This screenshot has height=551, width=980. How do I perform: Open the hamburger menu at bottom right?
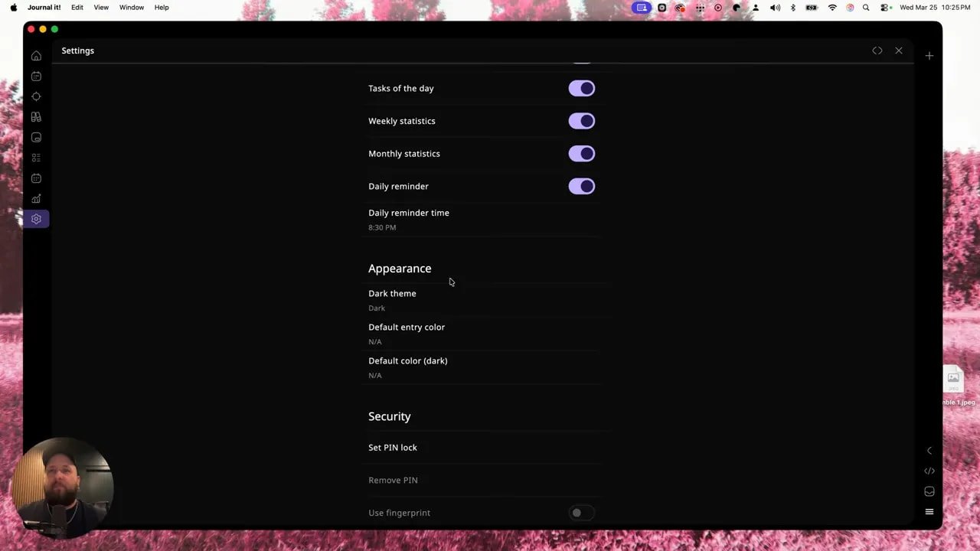point(929,511)
